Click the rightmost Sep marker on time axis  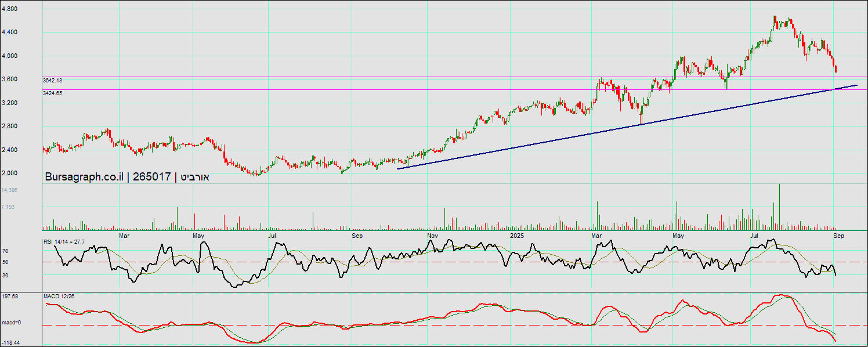838,236
